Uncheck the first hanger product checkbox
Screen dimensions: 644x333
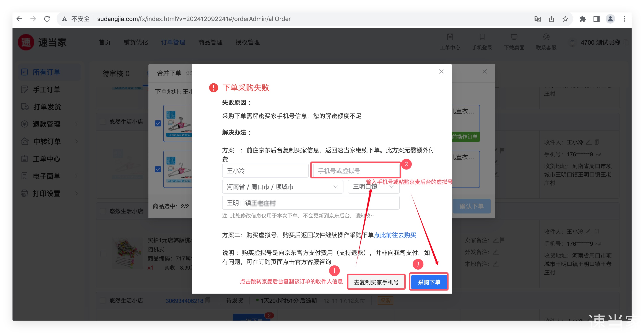[158, 123]
